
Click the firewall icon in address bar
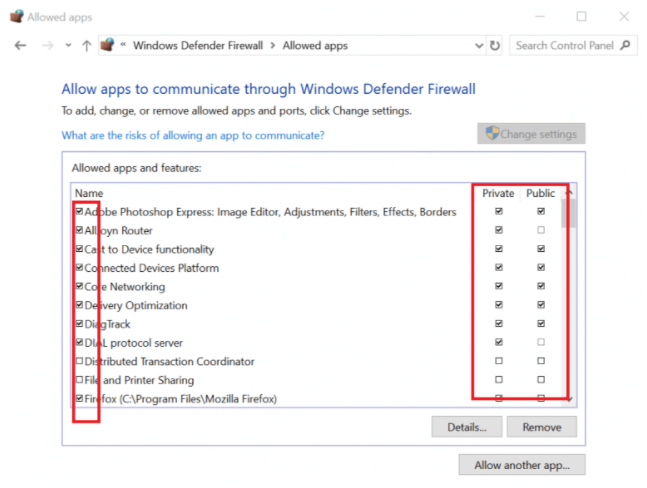107,45
